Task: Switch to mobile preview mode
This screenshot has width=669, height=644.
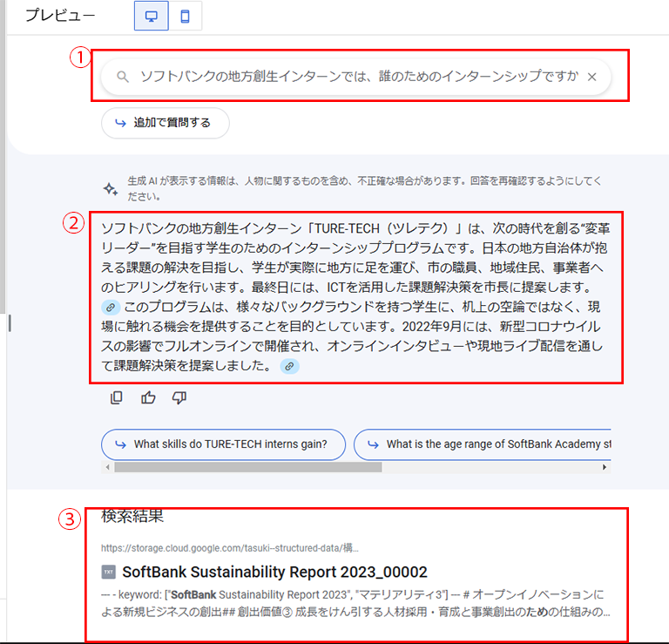Action: 186,16
